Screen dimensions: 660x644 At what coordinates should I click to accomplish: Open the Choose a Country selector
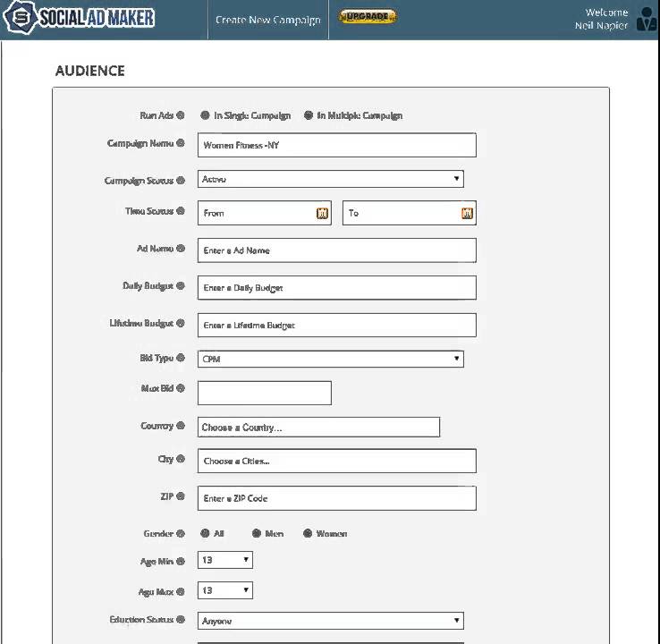(319, 428)
